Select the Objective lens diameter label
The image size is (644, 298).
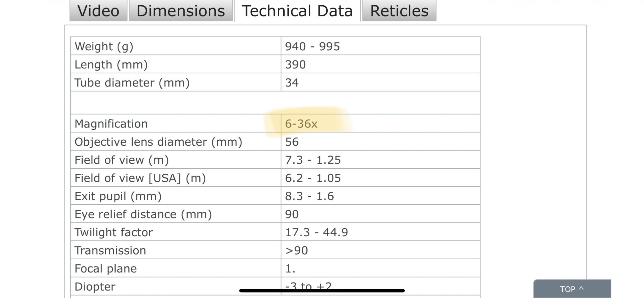tap(158, 142)
